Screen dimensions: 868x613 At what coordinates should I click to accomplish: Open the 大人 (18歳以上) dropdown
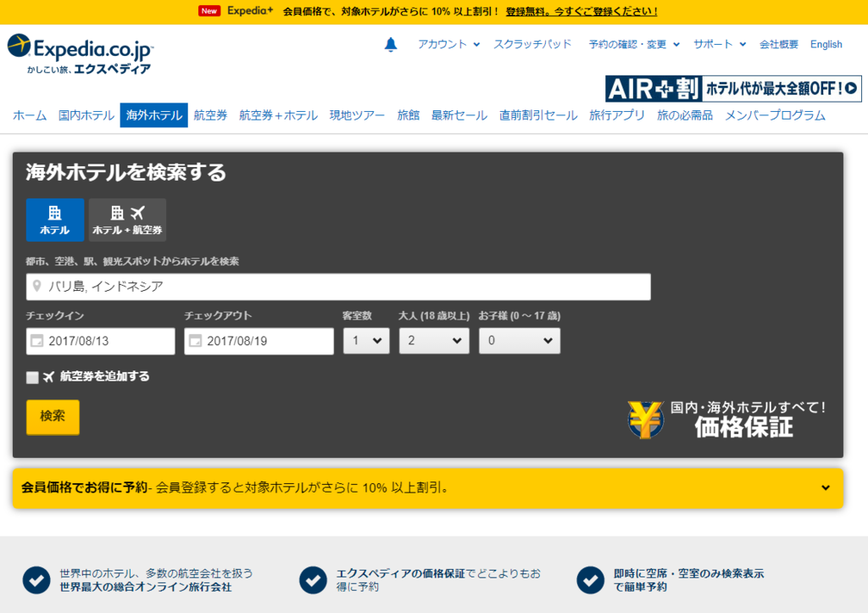[x=434, y=341]
